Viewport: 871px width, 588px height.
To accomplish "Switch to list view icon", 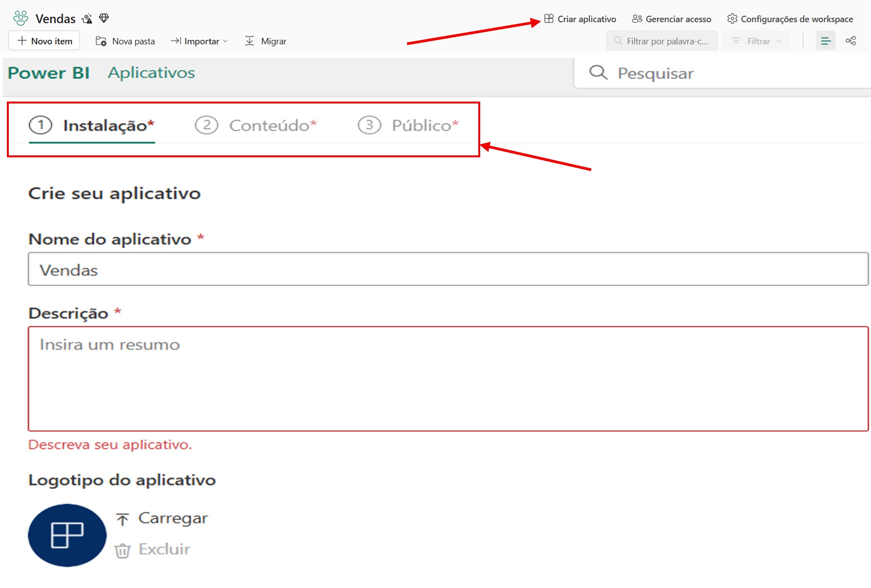I will click(826, 41).
